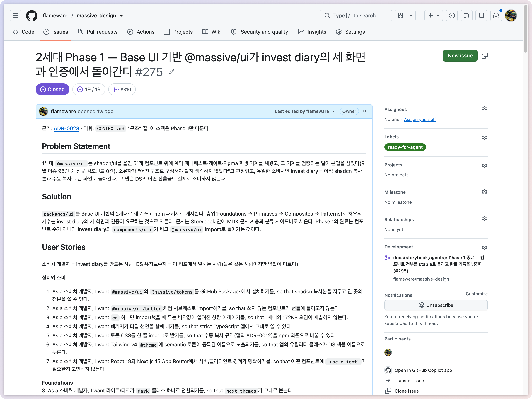The width and height of the screenshot is (532, 399).
Task: Switch to the Issues tab
Action: click(56, 32)
